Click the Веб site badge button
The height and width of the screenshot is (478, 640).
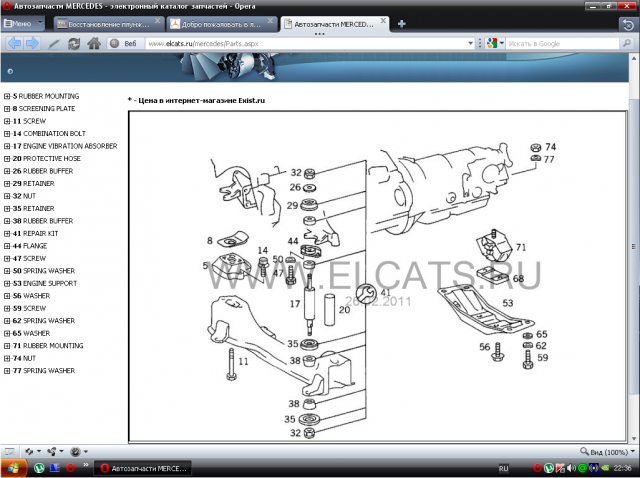(124, 43)
